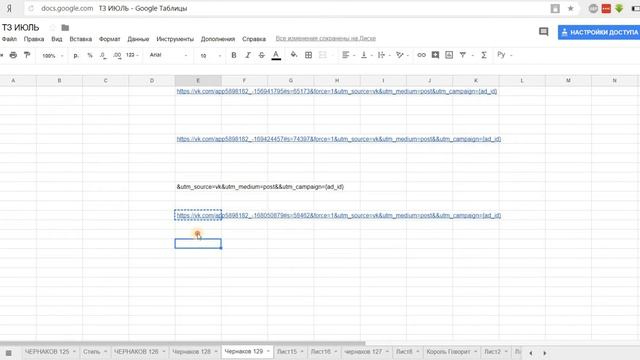The height and width of the screenshot is (360, 640).
Task: Switch to the Лист15 sheet tab
Action: pos(287,351)
